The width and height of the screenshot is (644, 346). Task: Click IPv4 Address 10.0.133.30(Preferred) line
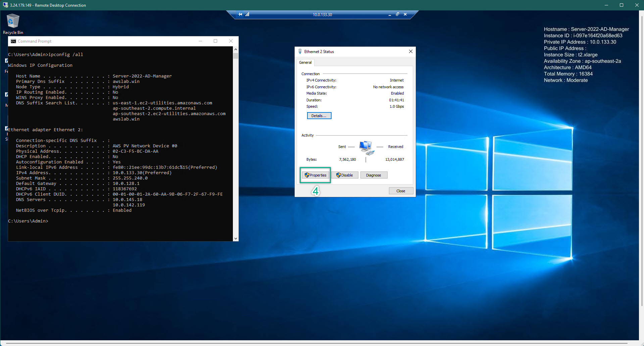[94, 173]
